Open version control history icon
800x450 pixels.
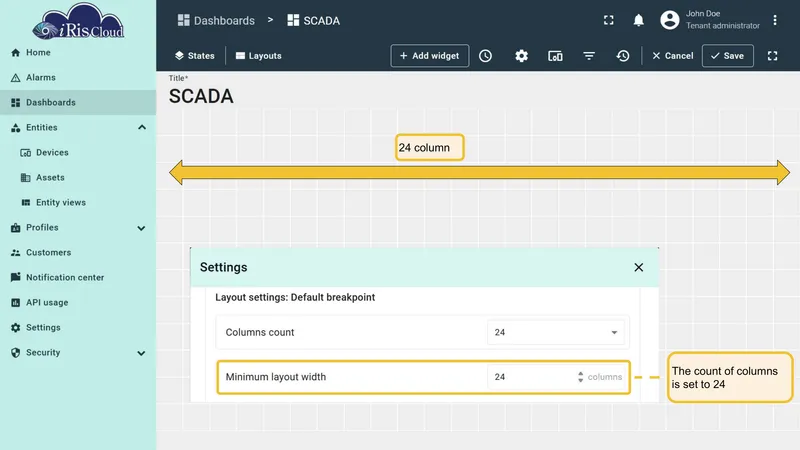tap(622, 56)
